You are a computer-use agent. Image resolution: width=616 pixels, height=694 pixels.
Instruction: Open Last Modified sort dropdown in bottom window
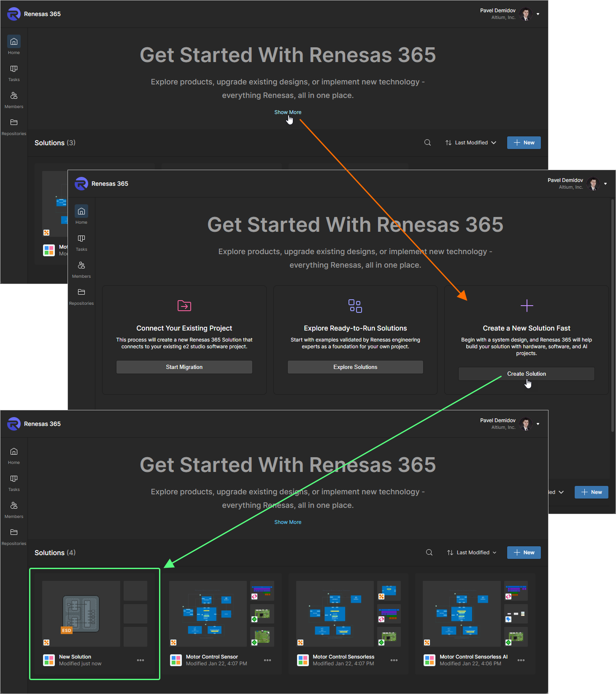[x=472, y=553]
